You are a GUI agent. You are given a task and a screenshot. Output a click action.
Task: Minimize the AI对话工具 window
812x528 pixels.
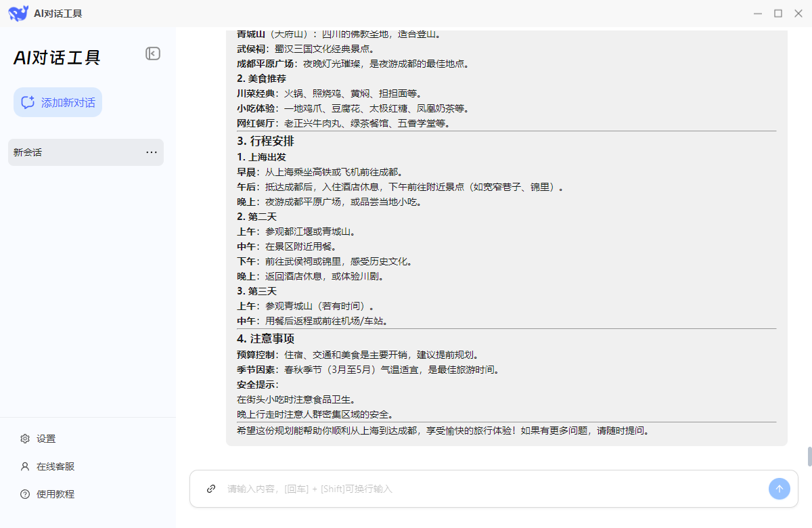point(758,14)
